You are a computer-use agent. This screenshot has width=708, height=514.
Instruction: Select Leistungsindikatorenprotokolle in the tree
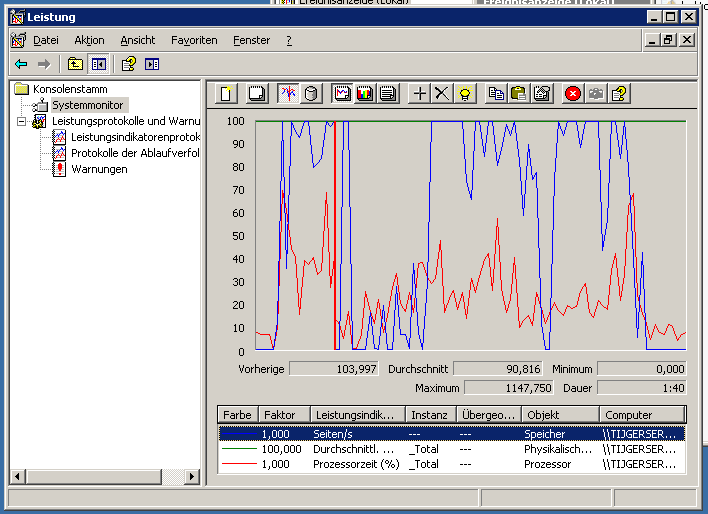click(x=135, y=137)
